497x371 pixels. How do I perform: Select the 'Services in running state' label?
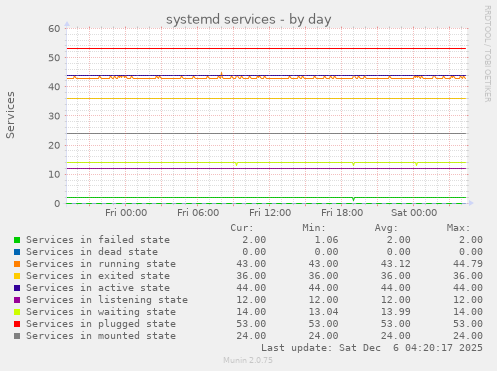click(101, 264)
